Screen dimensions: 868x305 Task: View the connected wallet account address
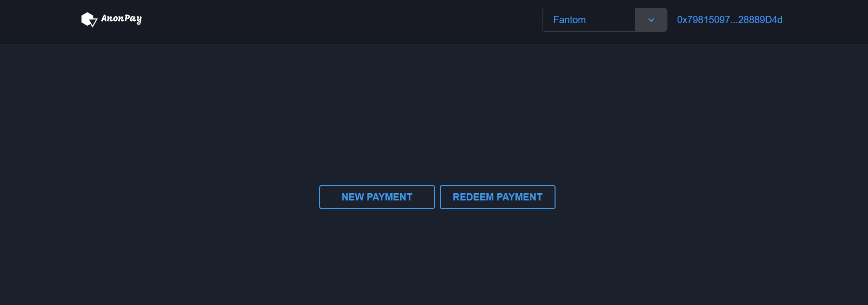tap(730, 20)
